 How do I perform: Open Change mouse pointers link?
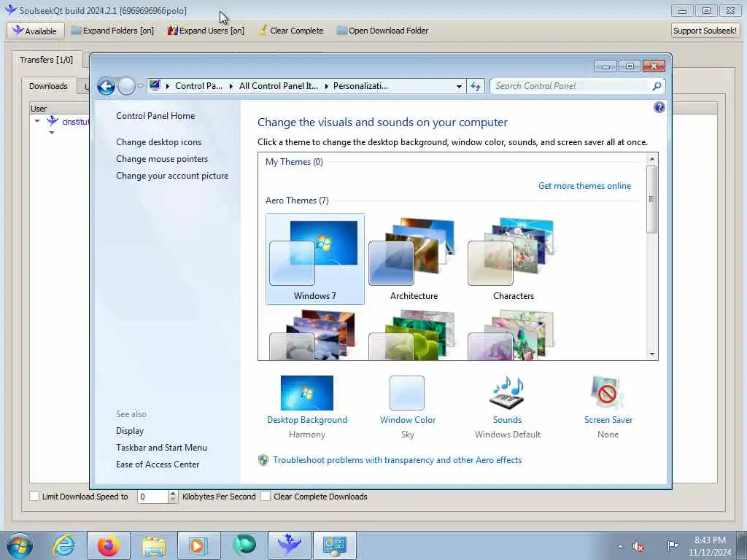click(162, 158)
